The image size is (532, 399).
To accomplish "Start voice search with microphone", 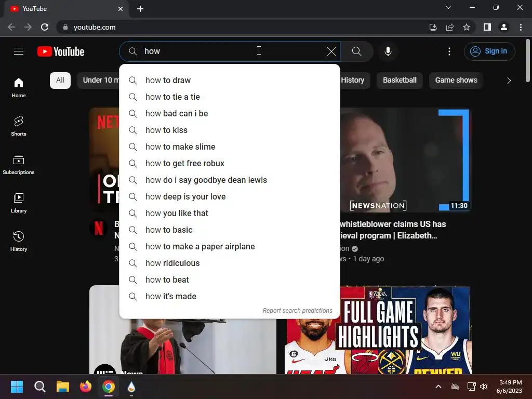I will pos(388,51).
